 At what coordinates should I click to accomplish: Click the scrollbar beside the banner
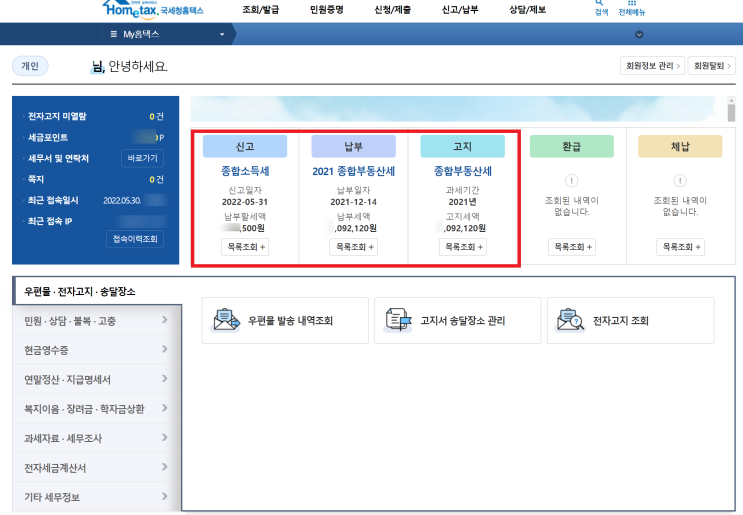[731, 110]
